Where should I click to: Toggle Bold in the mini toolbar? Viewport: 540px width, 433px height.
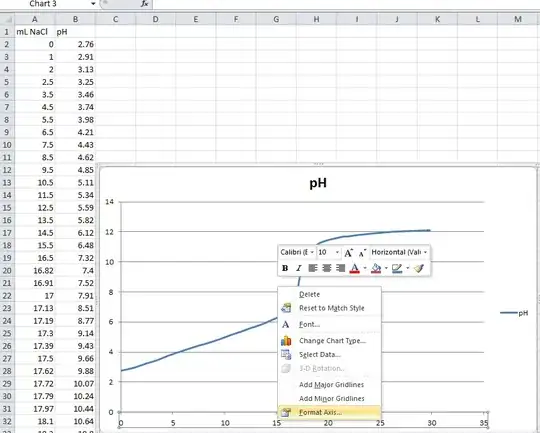(285, 268)
